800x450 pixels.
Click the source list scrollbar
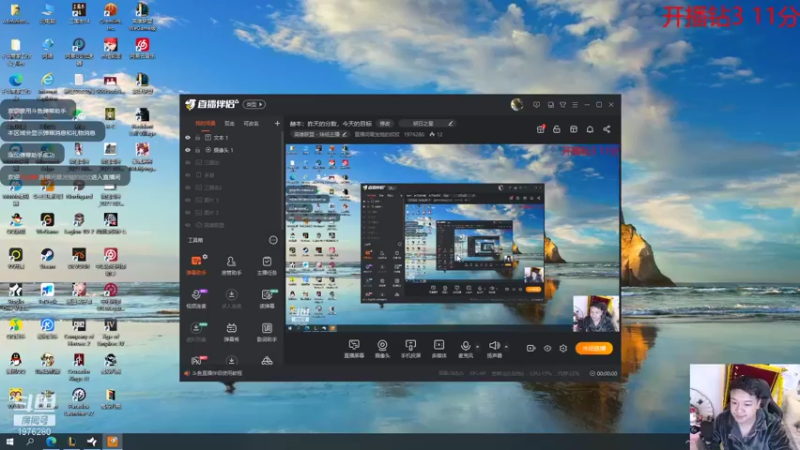click(283, 181)
